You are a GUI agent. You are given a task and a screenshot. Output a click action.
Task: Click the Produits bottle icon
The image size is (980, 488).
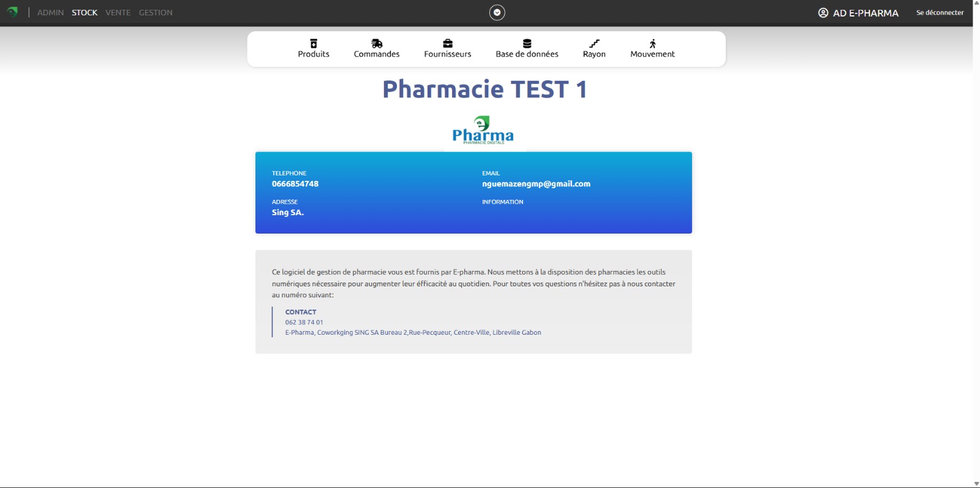[314, 44]
